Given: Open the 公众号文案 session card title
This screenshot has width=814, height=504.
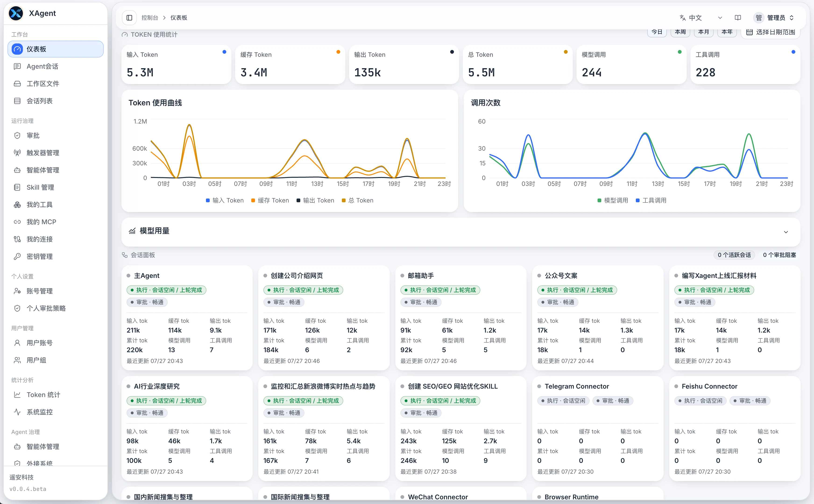Looking at the screenshot, I should 561,276.
